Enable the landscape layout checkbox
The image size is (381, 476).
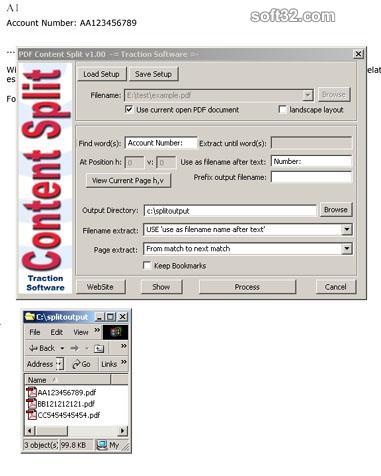(282, 109)
